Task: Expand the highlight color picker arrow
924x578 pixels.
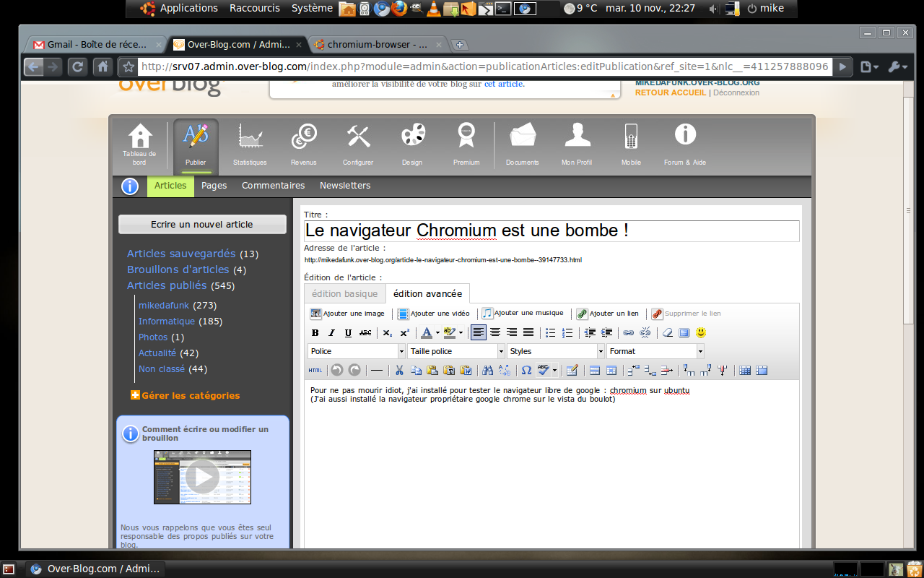Action: 461,333
